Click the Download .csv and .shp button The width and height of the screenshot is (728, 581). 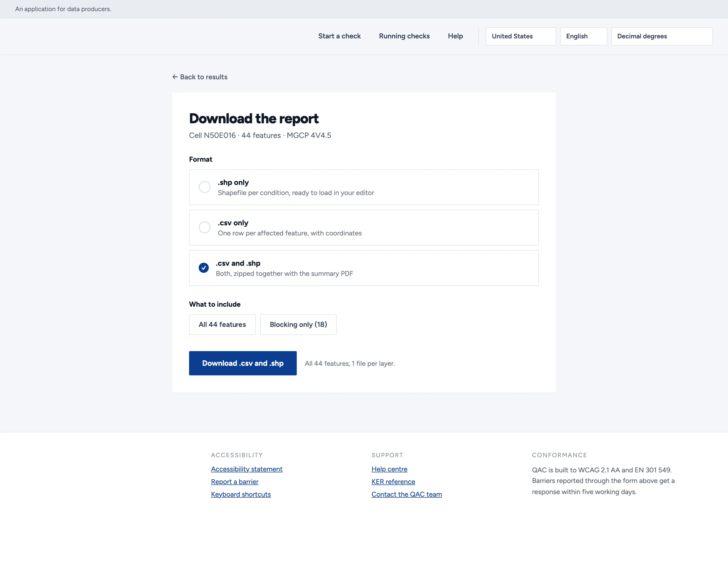point(243,363)
